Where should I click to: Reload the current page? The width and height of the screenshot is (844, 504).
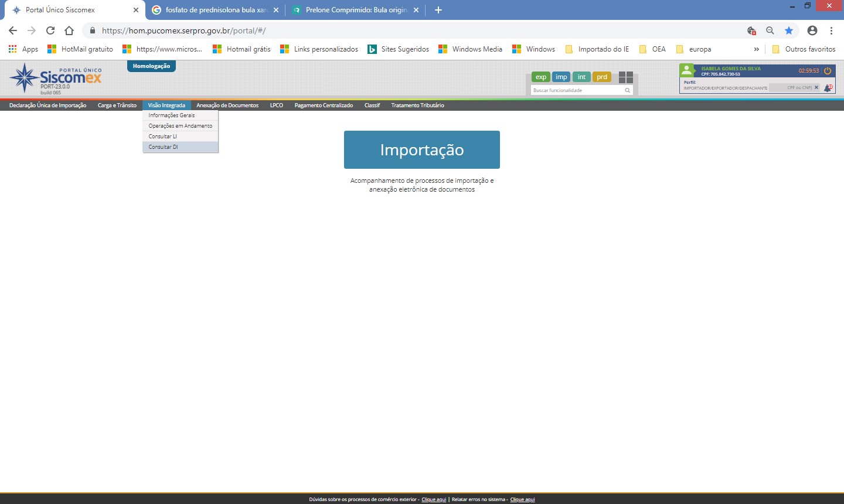tap(50, 30)
